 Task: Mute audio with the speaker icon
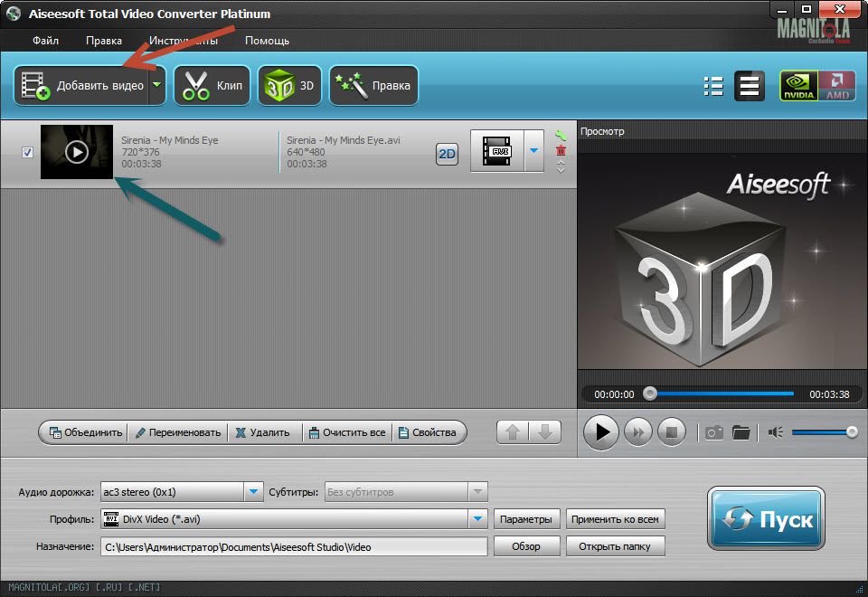pyautogui.click(x=775, y=432)
